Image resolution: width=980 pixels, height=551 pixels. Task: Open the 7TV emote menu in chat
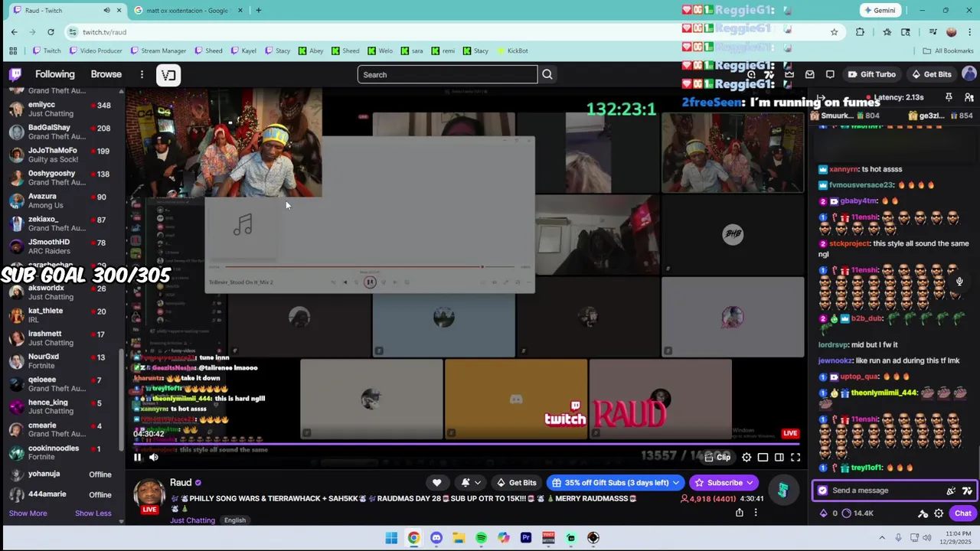(x=967, y=491)
